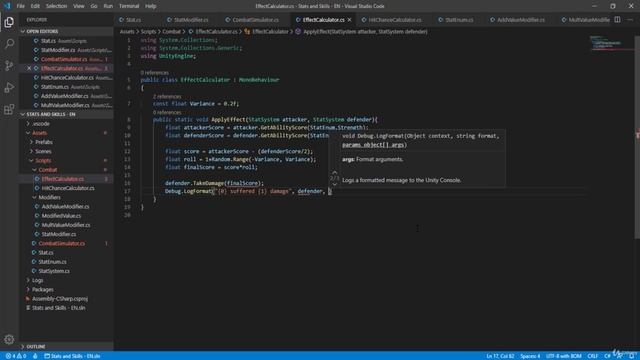This screenshot has width=640, height=360.
Task: Expand the Scenes folder
Action: [x=43, y=151]
